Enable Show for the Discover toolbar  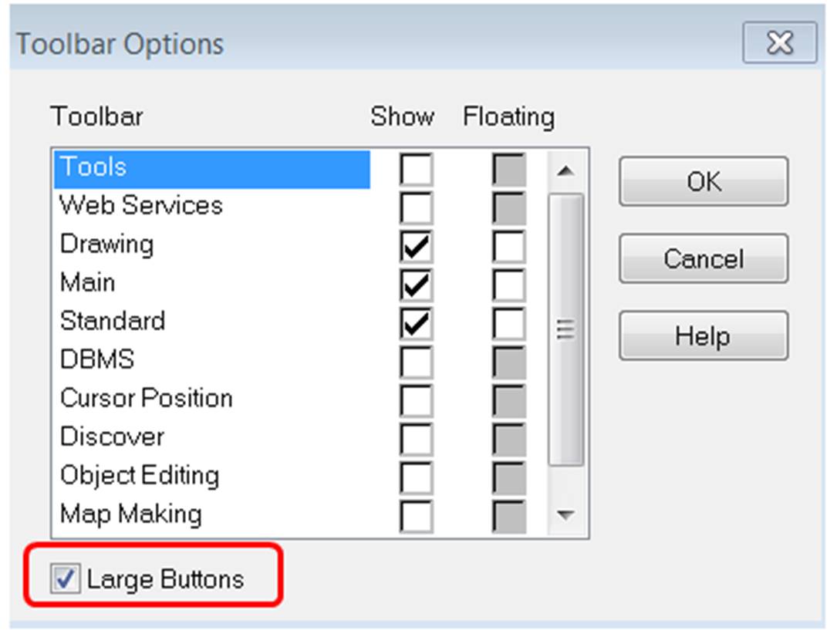[x=417, y=437]
